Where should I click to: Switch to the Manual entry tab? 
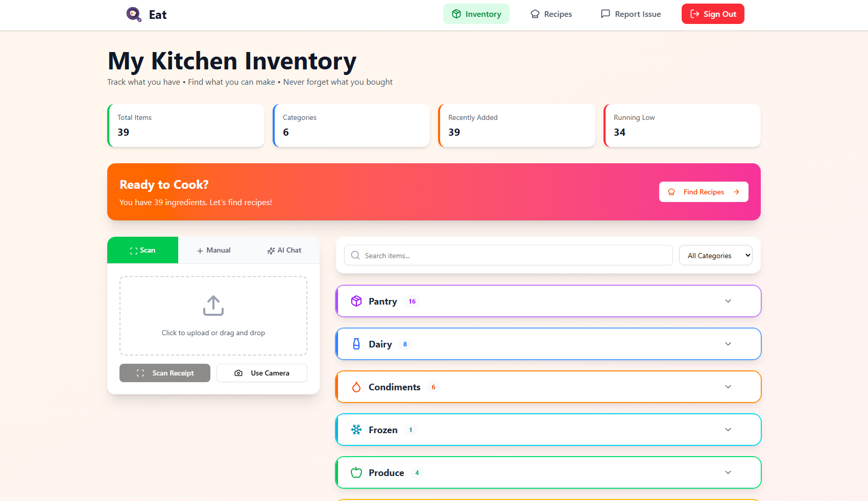point(213,250)
